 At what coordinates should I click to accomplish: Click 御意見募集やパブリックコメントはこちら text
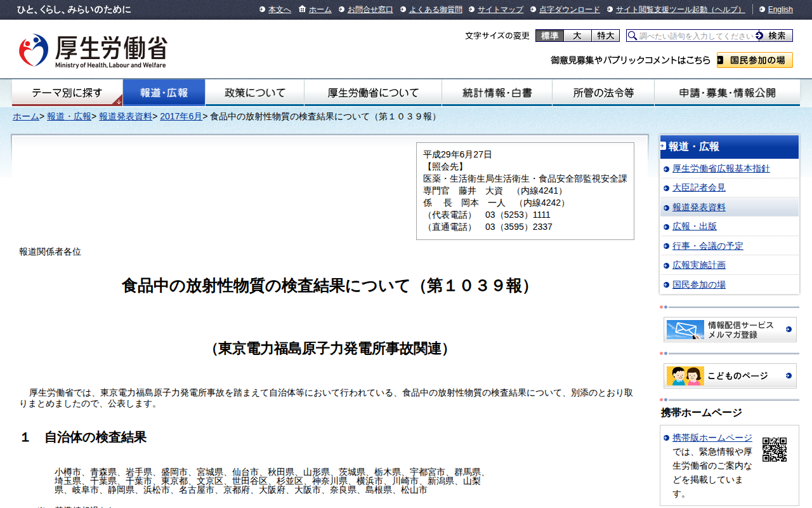pos(631,60)
